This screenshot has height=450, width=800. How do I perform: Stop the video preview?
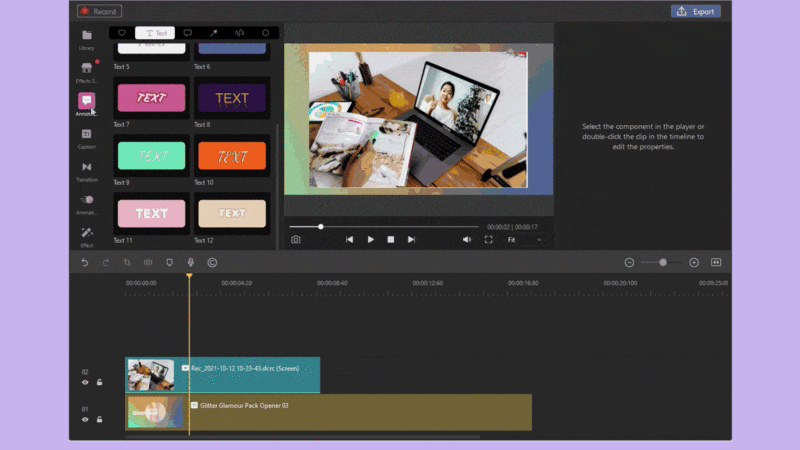[391, 239]
